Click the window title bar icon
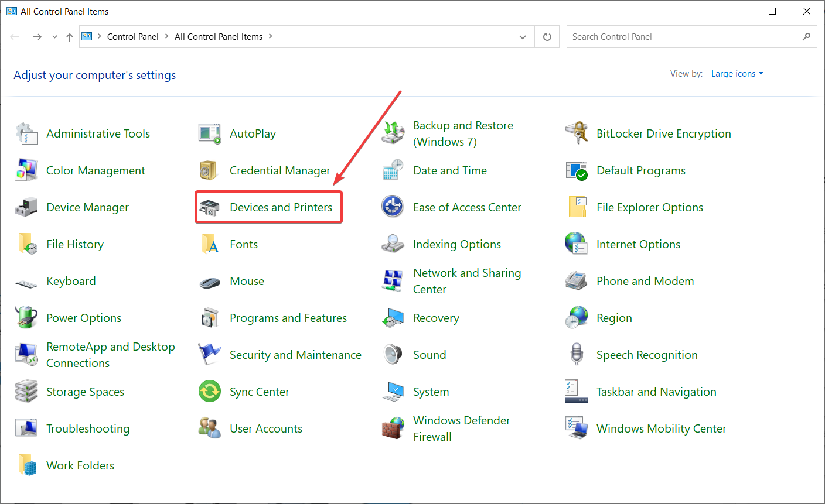The height and width of the screenshot is (504, 825). tap(12, 11)
